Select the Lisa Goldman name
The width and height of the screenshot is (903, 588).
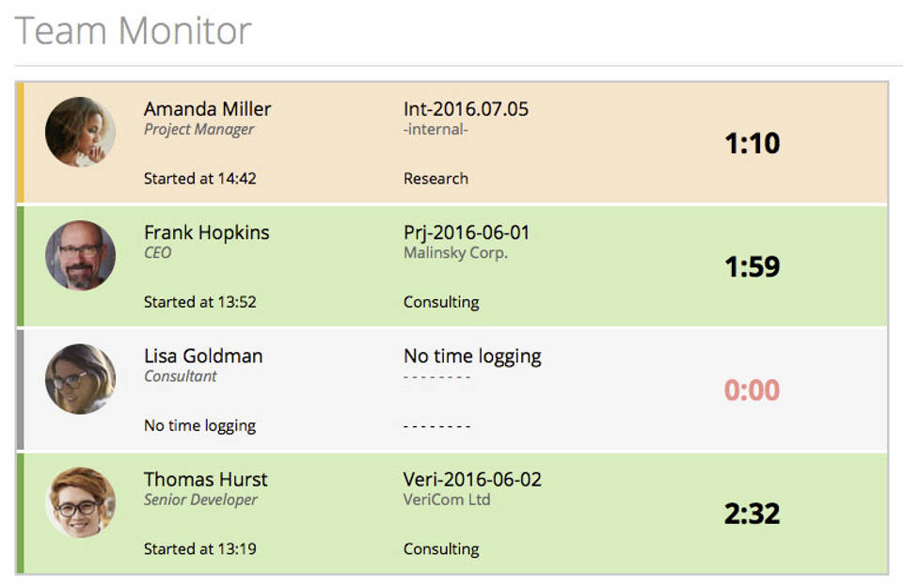pos(203,356)
